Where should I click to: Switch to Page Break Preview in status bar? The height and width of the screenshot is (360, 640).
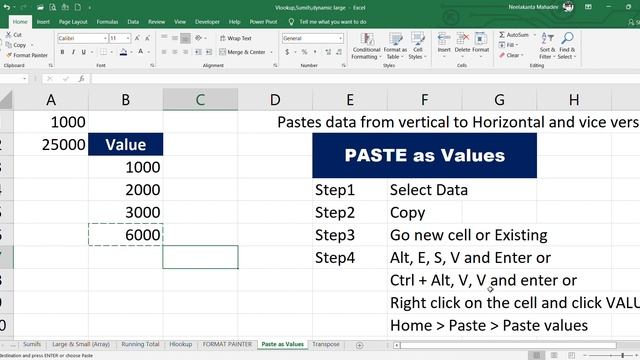tap(571, 356)
